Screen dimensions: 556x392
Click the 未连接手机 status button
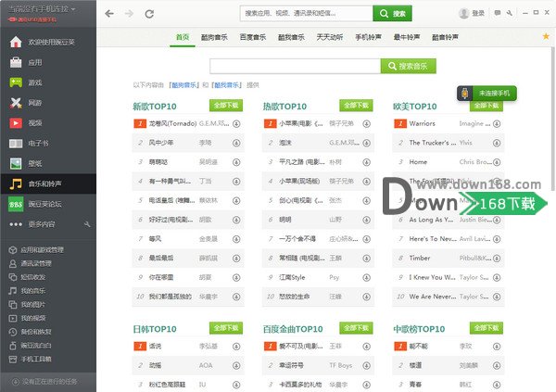click(486, 94)
